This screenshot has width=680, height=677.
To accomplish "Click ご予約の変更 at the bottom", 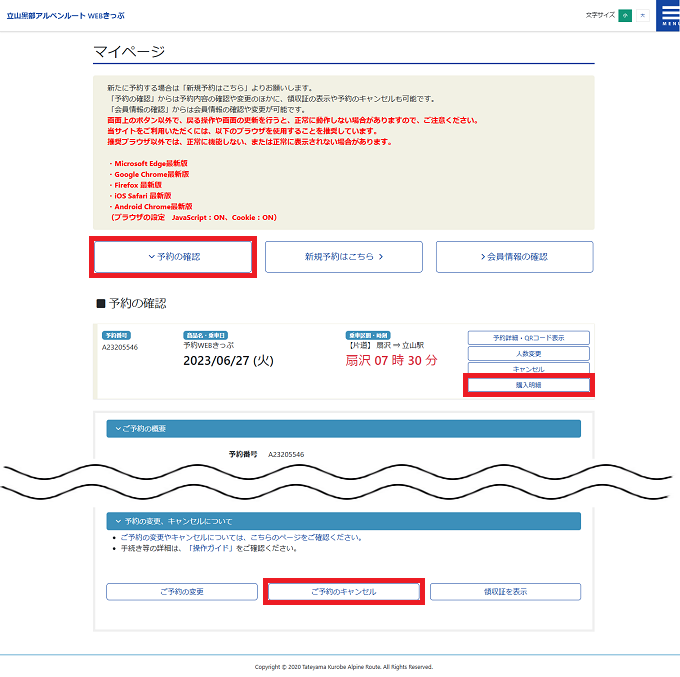I will pyautogui.click(x=181, y=592).
